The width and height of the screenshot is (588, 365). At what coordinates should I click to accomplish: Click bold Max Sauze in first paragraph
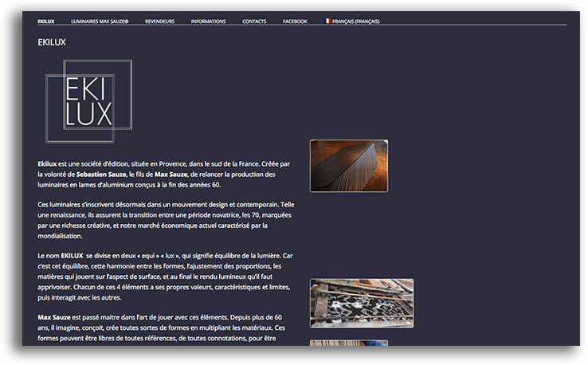click(x=171, y=174)
